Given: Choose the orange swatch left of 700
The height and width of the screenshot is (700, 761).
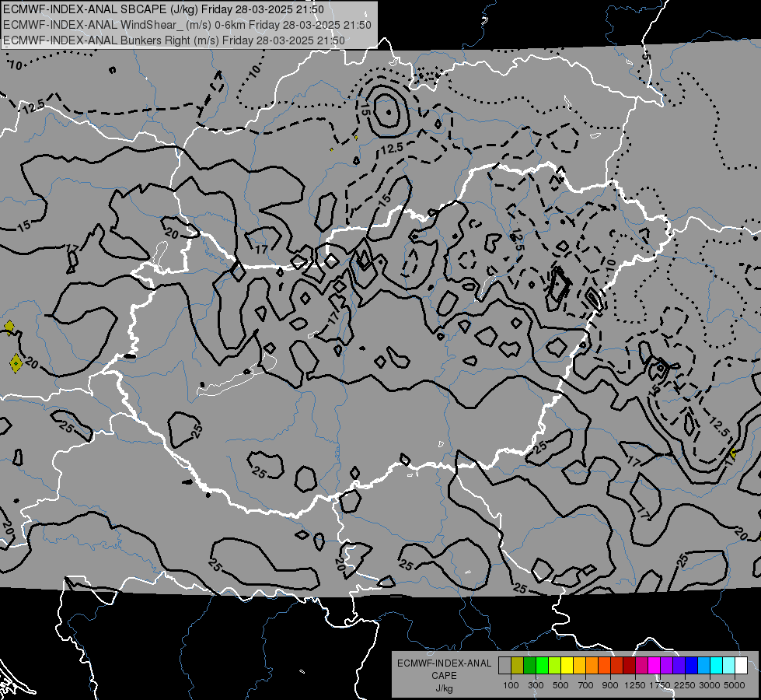Looking at the screenshot, I should [592, 666].
